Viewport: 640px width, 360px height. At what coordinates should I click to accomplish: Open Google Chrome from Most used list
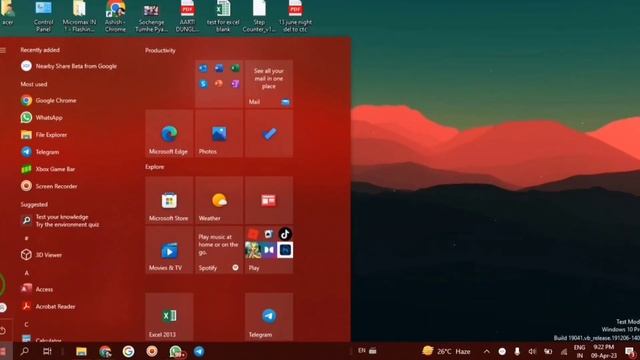pos(49,100)
